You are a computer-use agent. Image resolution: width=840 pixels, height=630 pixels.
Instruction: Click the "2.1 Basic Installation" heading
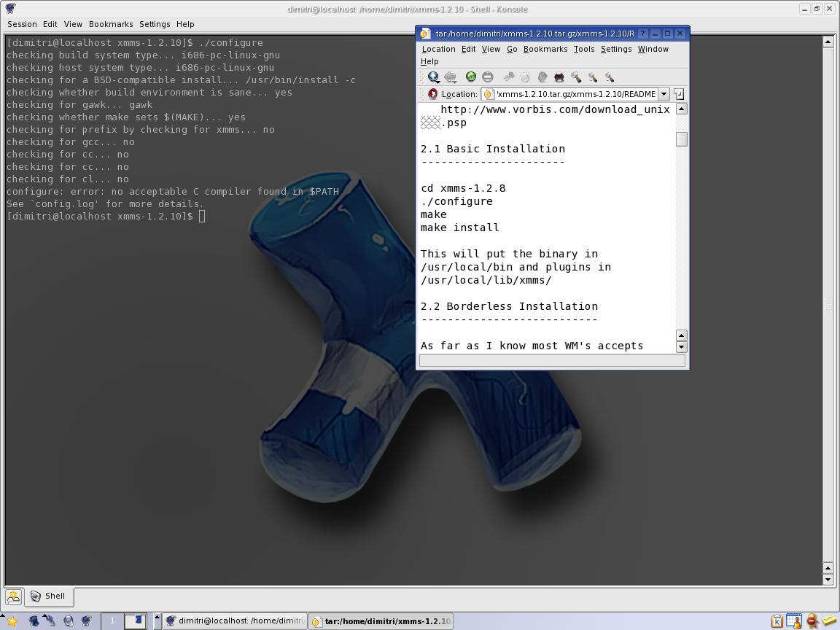493,149
